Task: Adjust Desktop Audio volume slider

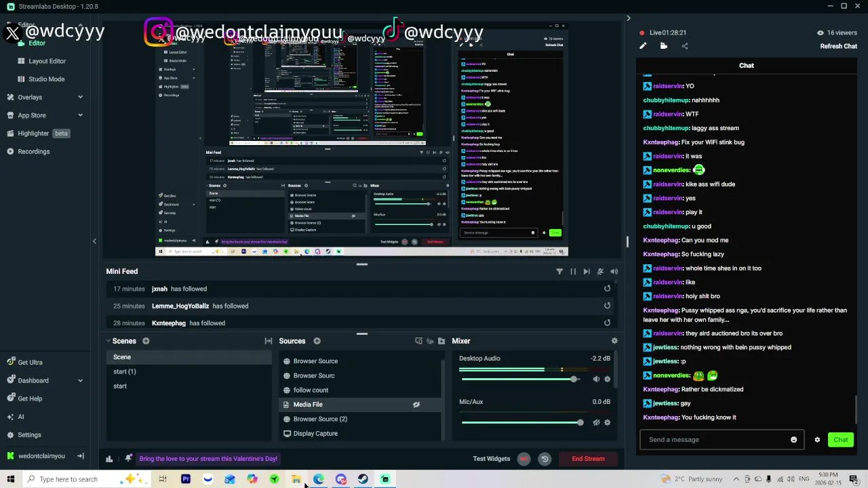Action: (x=520, y=380)
